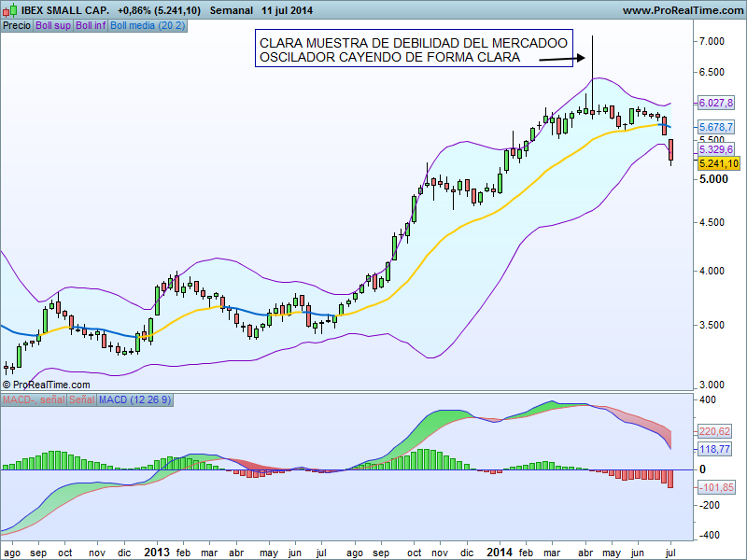Viewport: 747px width, 560px height.
Task: Click the -101,85 MACD histogram value tag
Action: click(716, 487)
